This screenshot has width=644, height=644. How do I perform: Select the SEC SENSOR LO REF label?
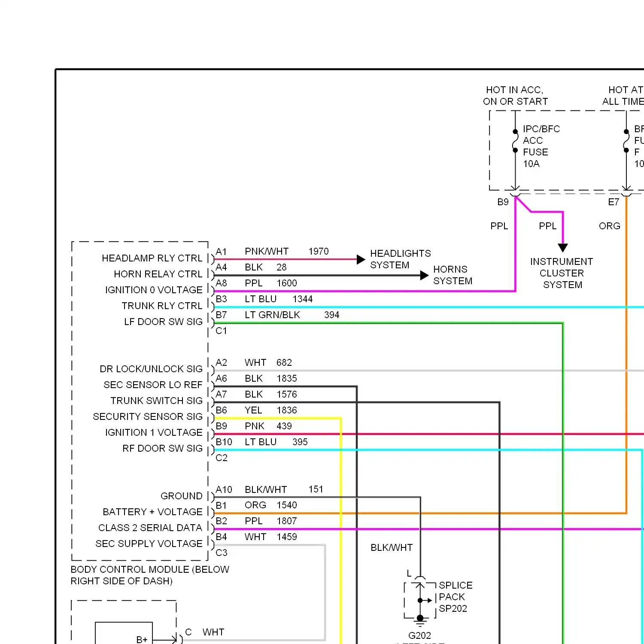(153, 385)
